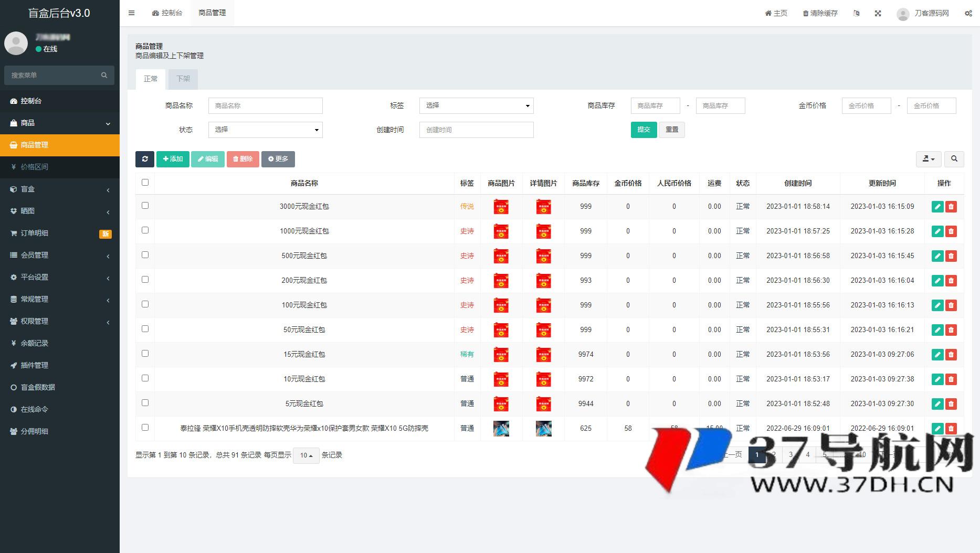Check the select-all checkbox in table header
The height and width of the screenshot is (553, 980).
(145, 183)
